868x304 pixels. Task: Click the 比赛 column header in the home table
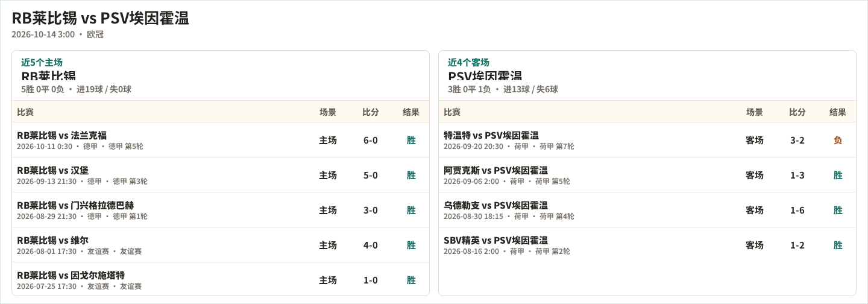pyautogui.click(x=25, y=112)
